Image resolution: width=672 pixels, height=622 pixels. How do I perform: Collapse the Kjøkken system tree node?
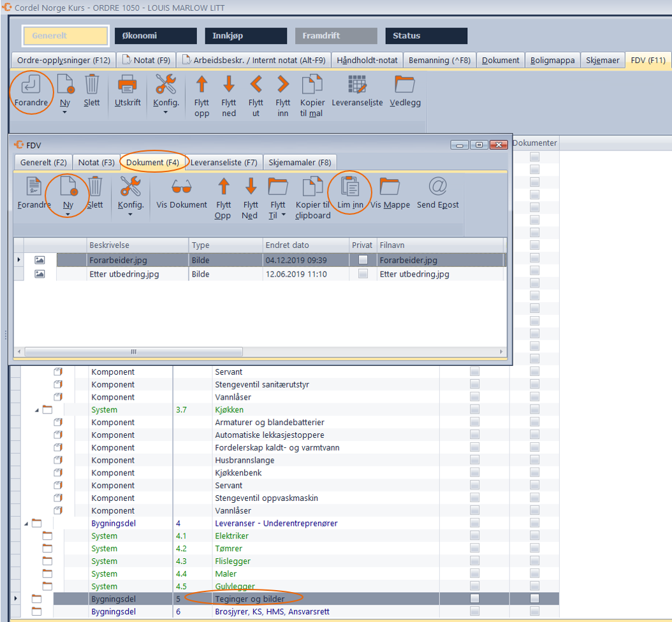pyautogui.click(x=37, y=410)
